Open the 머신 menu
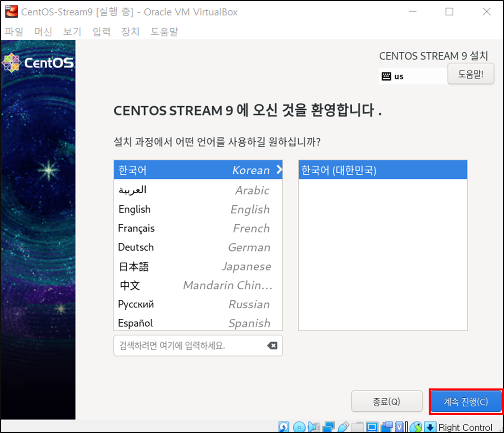 tap(43, 32)
